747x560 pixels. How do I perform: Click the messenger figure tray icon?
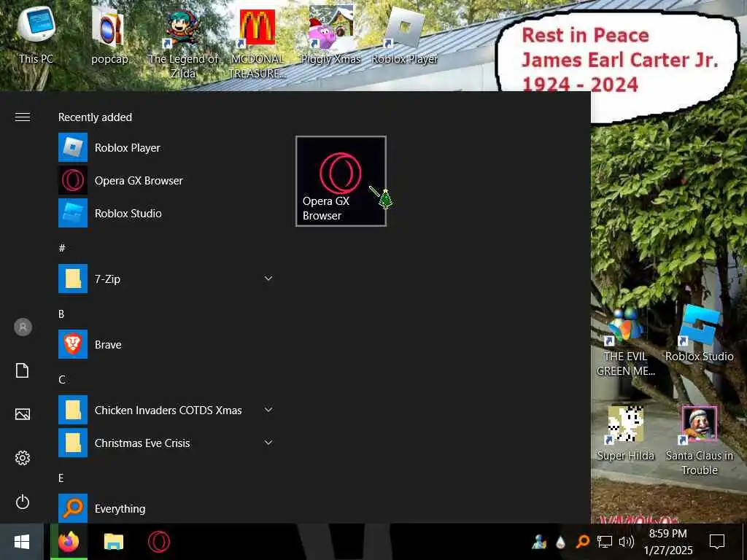point(539,542)
